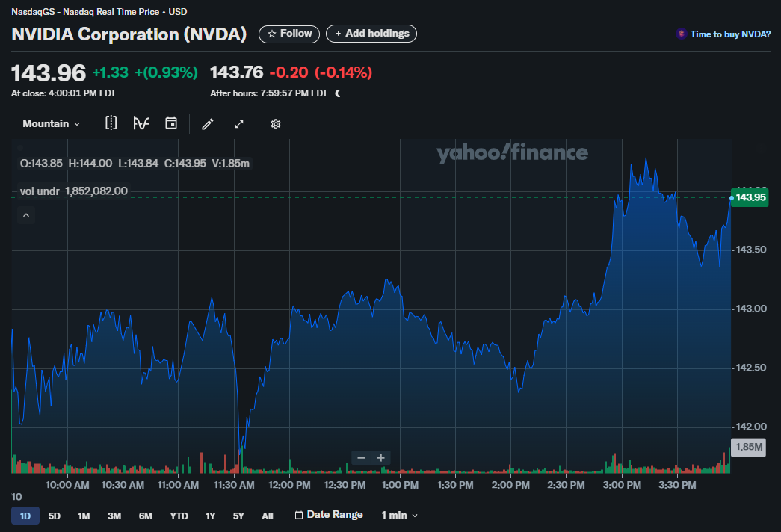Click the C:143.95 close value
This screenshot has height=532, width=781.
coord(185,164)
